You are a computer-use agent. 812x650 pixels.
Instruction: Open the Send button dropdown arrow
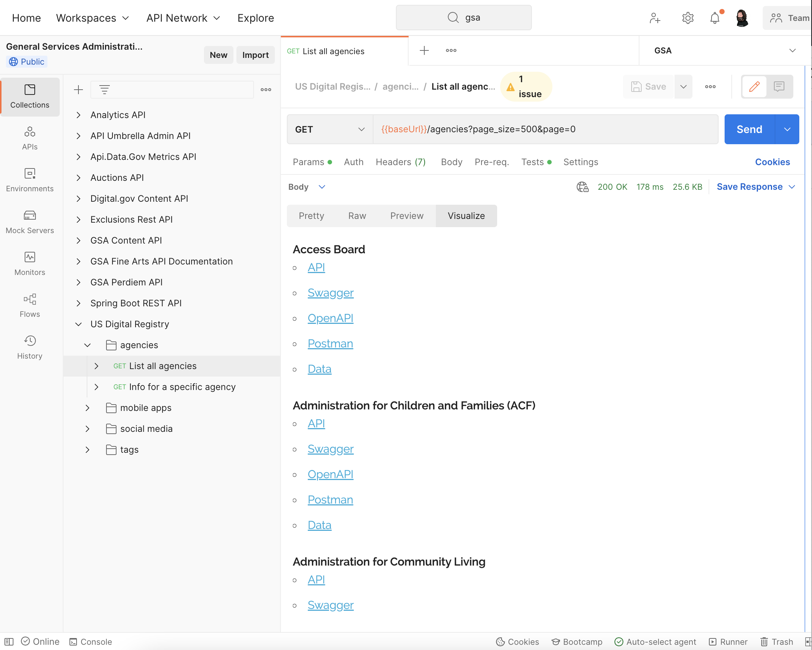tap(787, 129)
